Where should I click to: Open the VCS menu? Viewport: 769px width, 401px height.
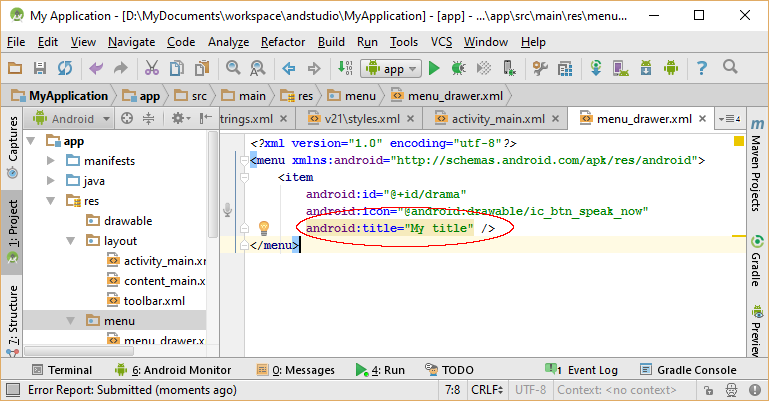[x=441, y=42]
